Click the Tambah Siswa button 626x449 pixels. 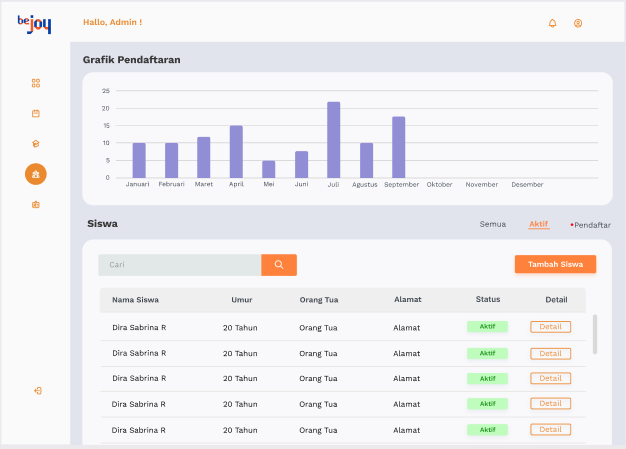tap(555, 264)
